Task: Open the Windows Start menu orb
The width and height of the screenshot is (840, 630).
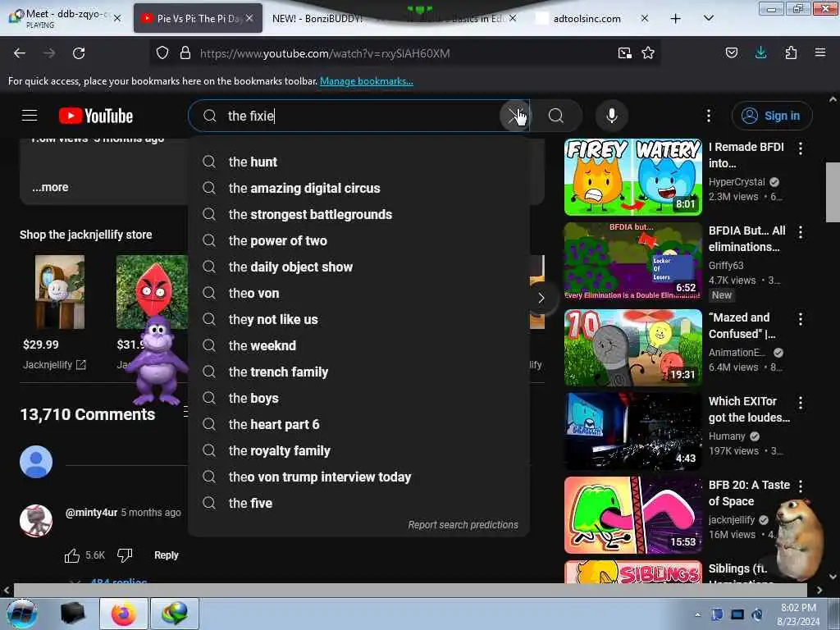Action: tap(22, 614)
